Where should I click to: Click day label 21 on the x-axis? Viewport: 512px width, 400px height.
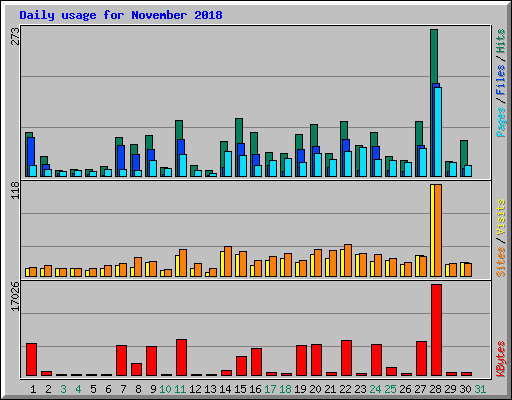pos(330,389)
